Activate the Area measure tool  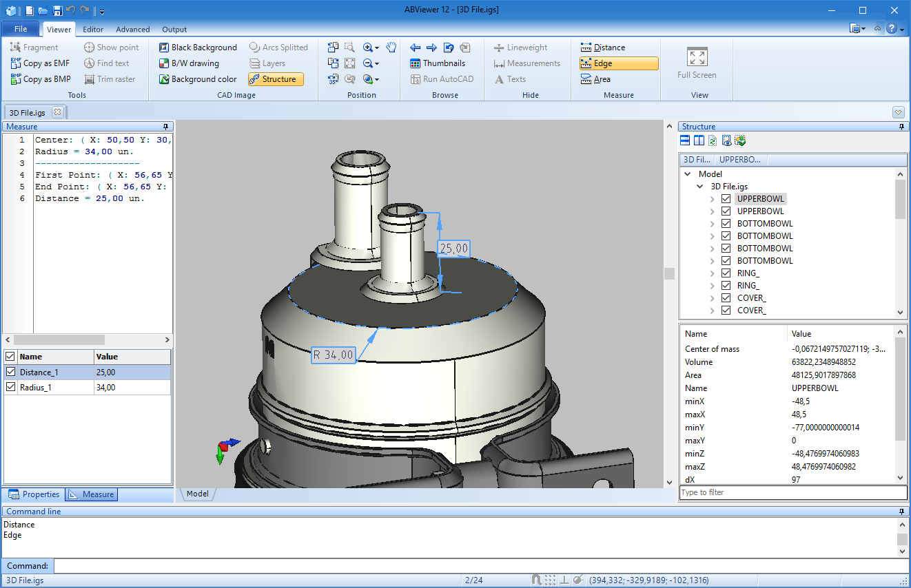pyautogui.click(x=595, y=79)
